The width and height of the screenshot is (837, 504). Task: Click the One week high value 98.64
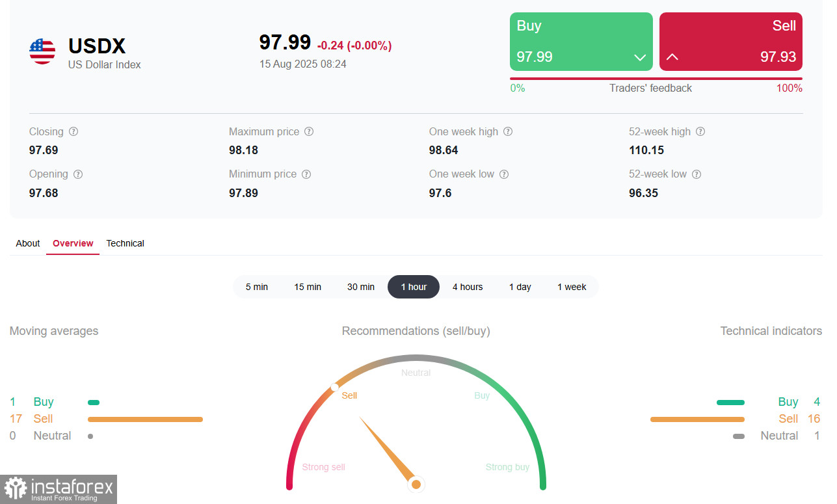444,150
